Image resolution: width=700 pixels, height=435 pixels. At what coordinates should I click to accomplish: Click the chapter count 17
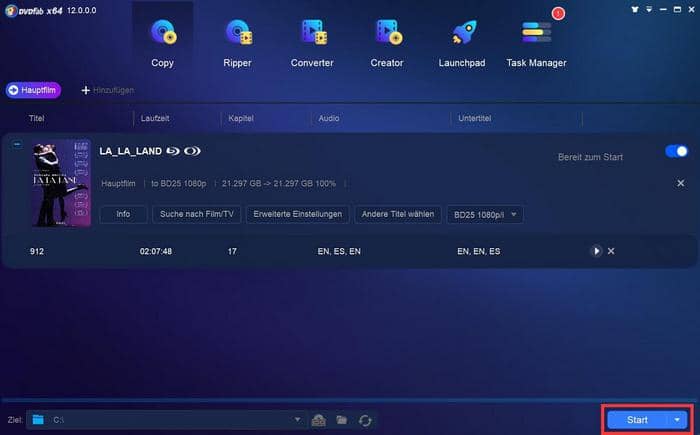(232, 251)
